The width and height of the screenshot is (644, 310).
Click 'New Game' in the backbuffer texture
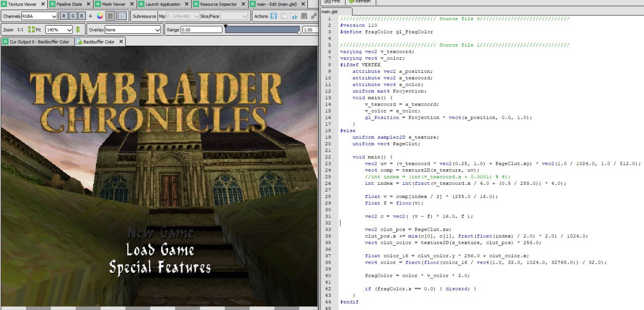coord(160,233)
